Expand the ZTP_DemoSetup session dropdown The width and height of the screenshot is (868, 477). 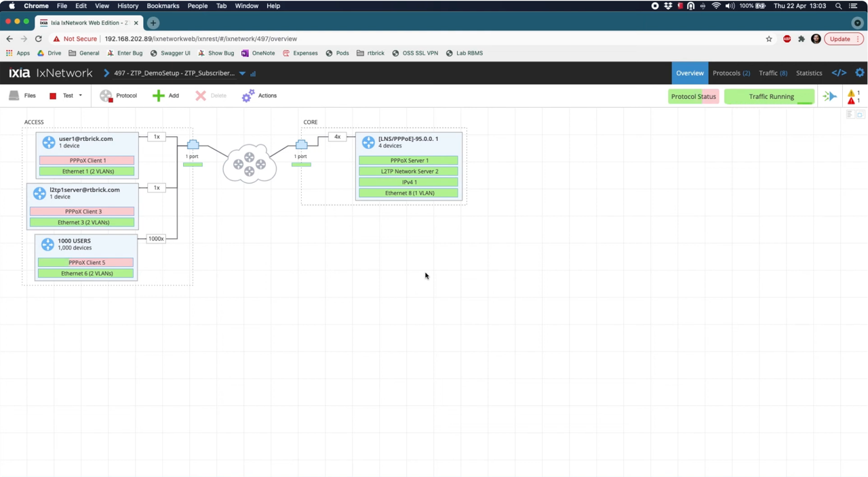pos(242,73)
